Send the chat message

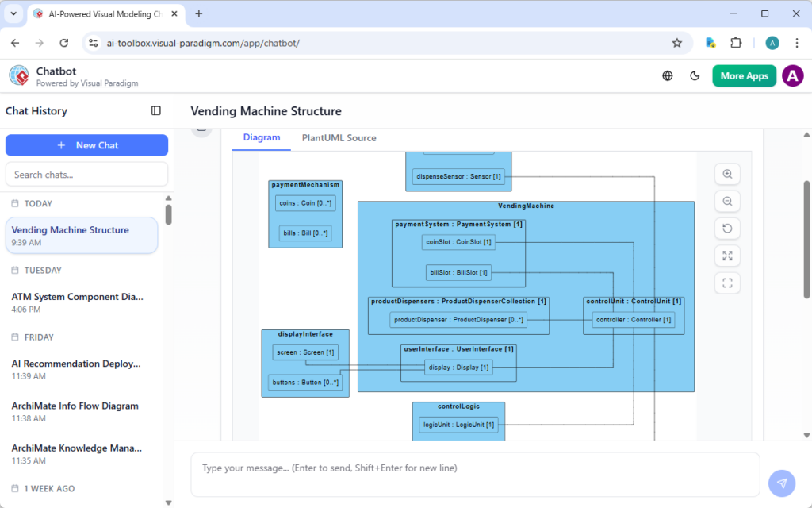click(x=782, y=483)
